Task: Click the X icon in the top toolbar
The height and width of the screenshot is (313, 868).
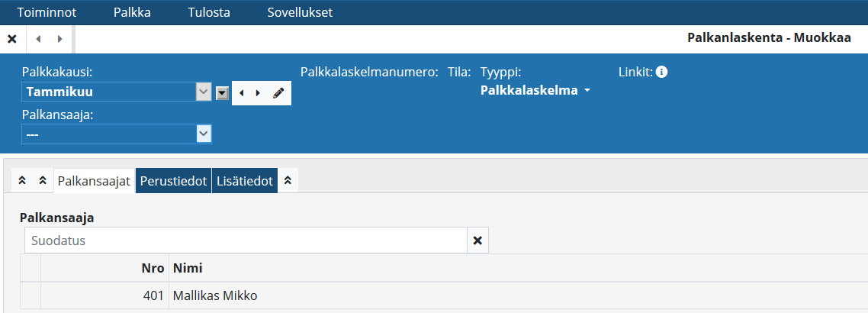Action: [12, 39]
